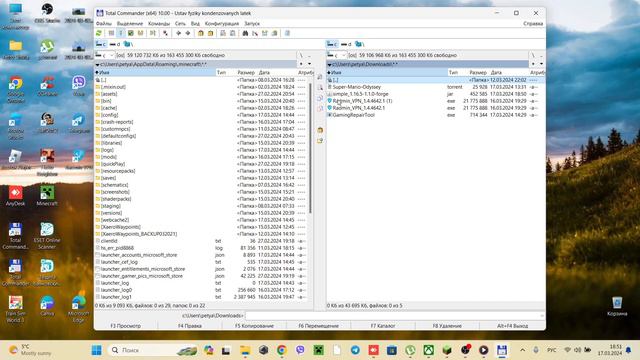Open right panel directory history arrow
The image size is (640, 360).
541,64
